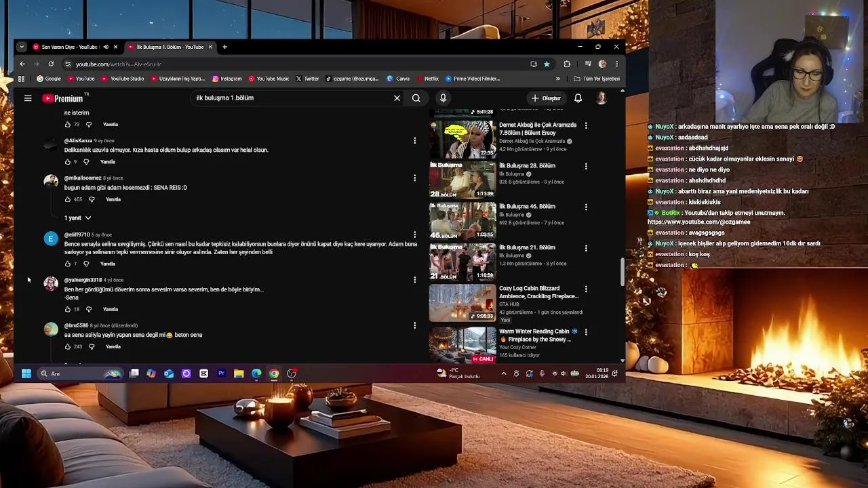Open options menu for @eliff9710 comment
Image resolution: width=868 pixels, height=488 pixels.
pos(414,235)
